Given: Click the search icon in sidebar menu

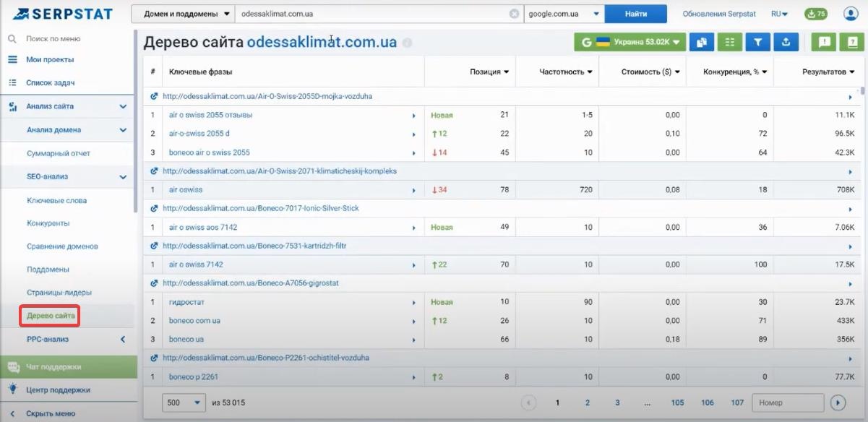Looking at the screenshot, I should coord(12,38).
